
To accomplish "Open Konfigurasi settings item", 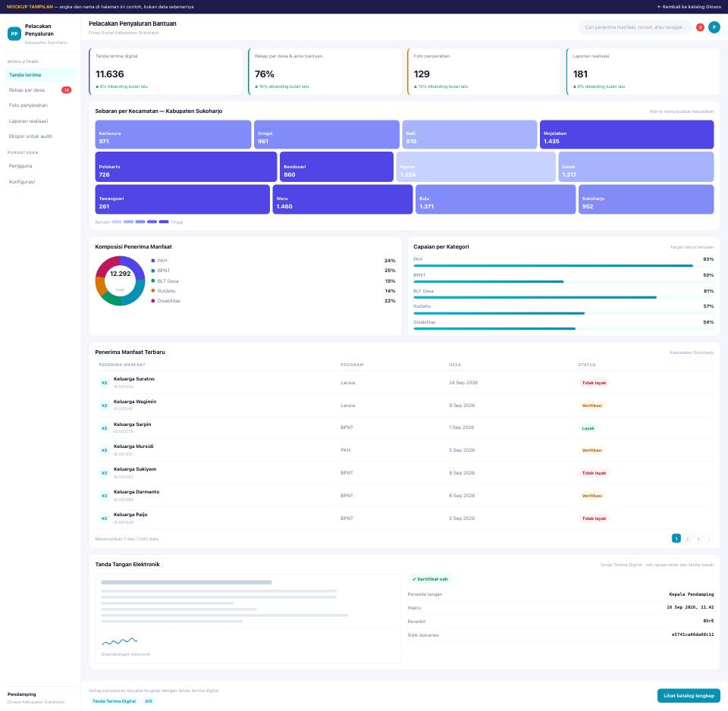I will pos(40,182).
